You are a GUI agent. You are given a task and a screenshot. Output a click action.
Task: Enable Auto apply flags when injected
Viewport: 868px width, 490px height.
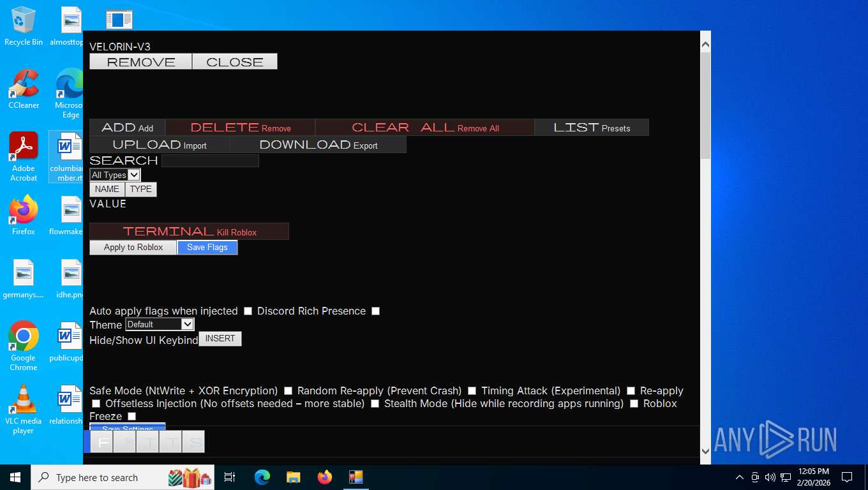(x=248, y=311)
